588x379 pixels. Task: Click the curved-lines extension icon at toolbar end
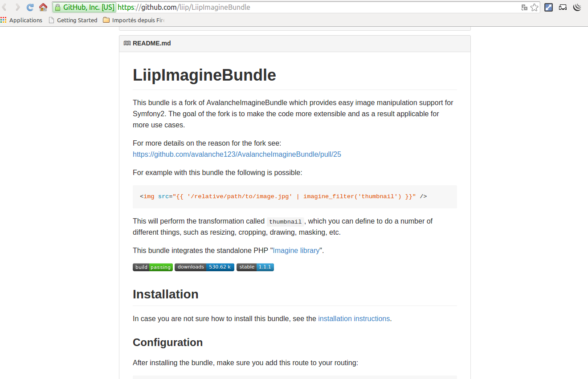tap(577, 7)
